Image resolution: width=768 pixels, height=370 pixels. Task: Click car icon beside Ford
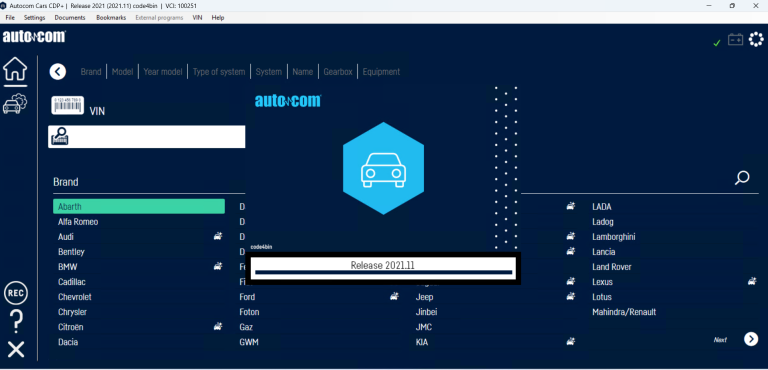tap(394, 296)
